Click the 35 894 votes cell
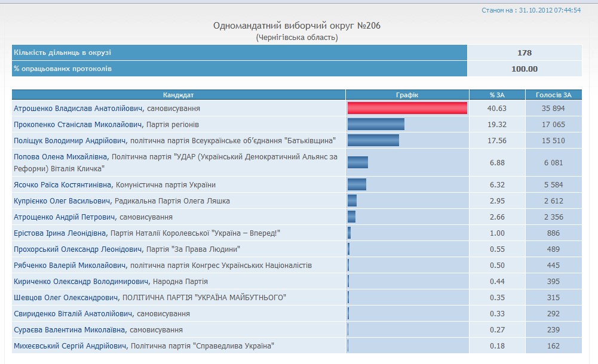This screenshot has height=364, width=598. click(554, 109)
